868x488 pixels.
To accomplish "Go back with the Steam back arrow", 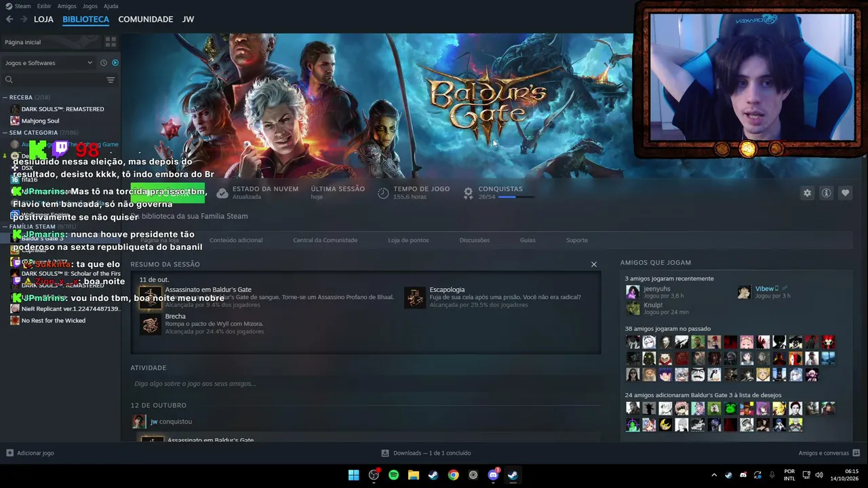I will [x=9, y=20].
